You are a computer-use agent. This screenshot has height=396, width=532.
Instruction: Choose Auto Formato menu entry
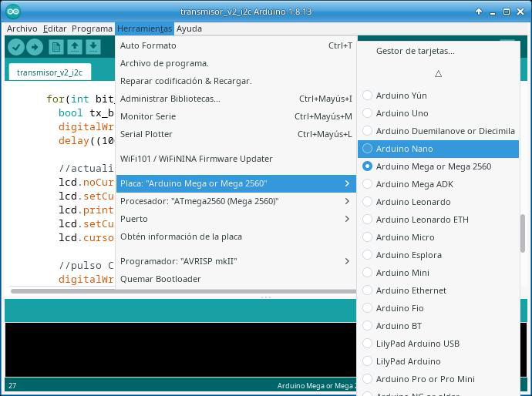(x=236, y=45)
